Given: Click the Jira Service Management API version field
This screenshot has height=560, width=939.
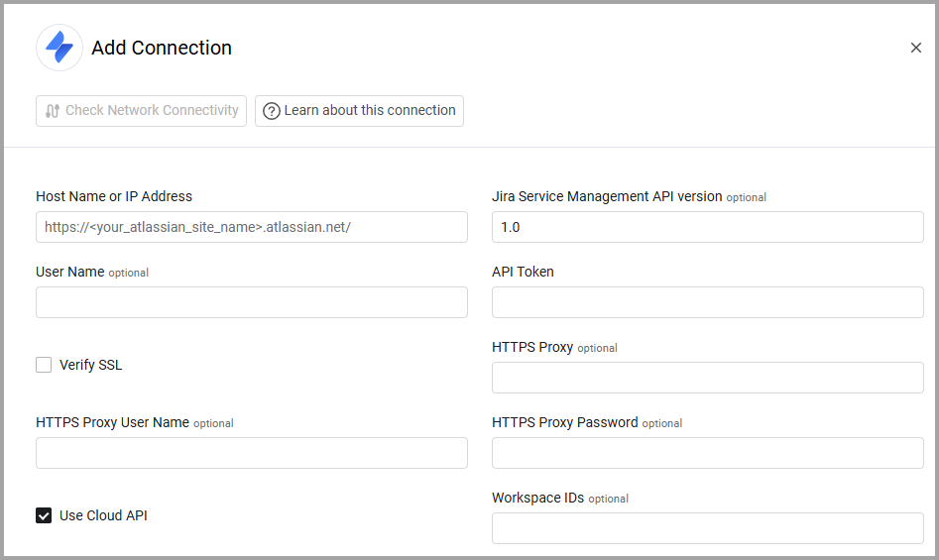Looking at the screenshot, I should [707, 227].
